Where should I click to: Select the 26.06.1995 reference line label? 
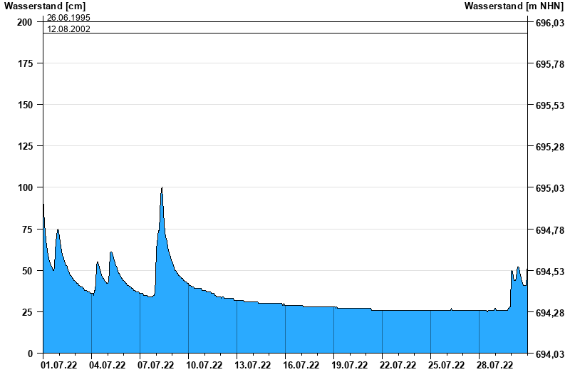click(x=68, y=17)
